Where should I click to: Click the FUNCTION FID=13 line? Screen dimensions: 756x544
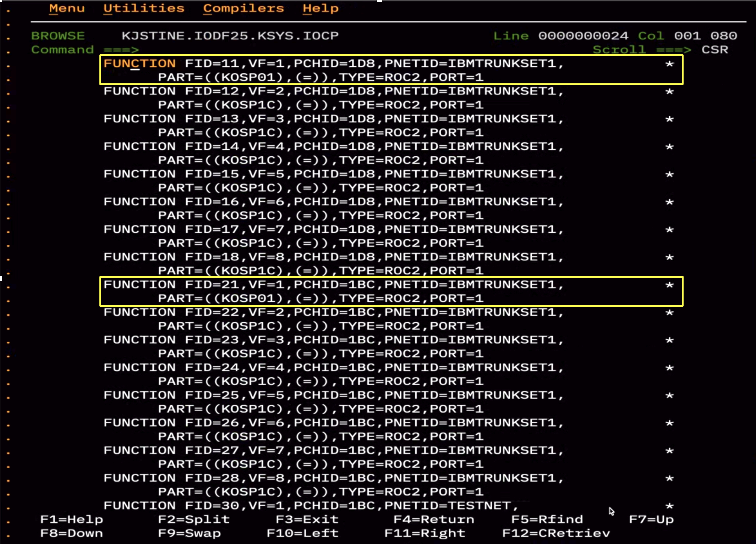click(x=334, y=119)
